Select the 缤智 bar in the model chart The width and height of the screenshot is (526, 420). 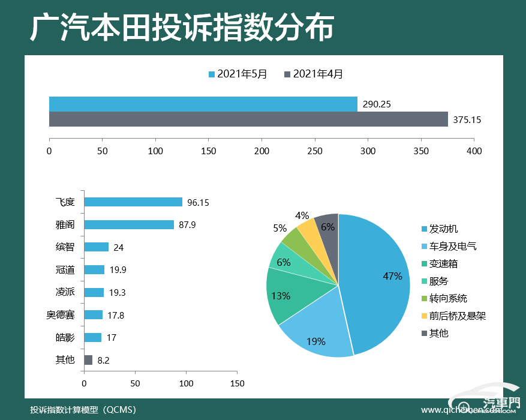coord(97,247)
